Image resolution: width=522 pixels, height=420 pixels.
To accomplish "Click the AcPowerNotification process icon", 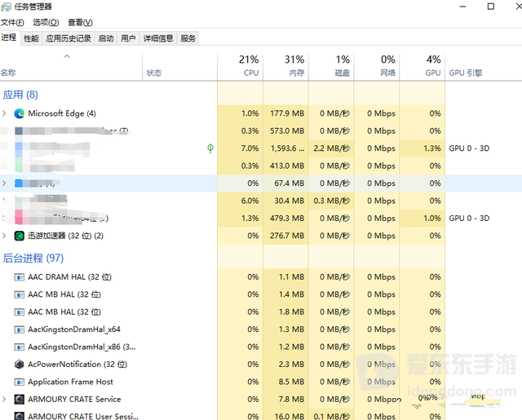I will pos(20,365).
